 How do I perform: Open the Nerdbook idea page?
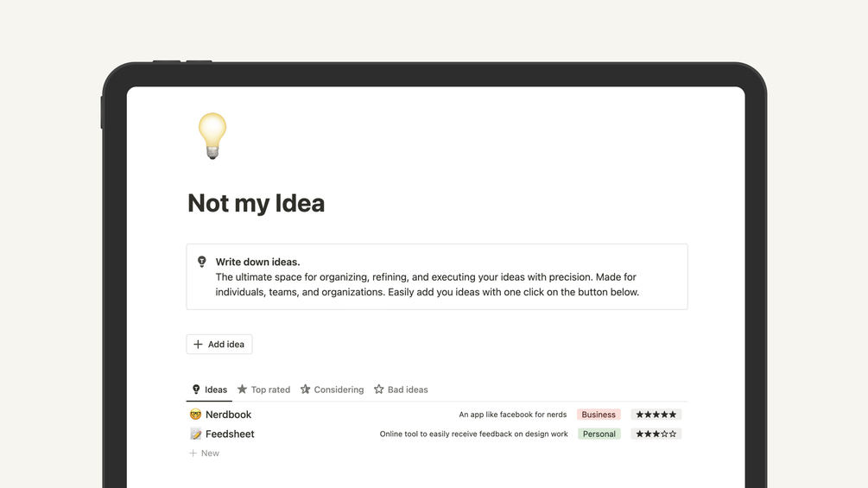(x=228, y=415)
